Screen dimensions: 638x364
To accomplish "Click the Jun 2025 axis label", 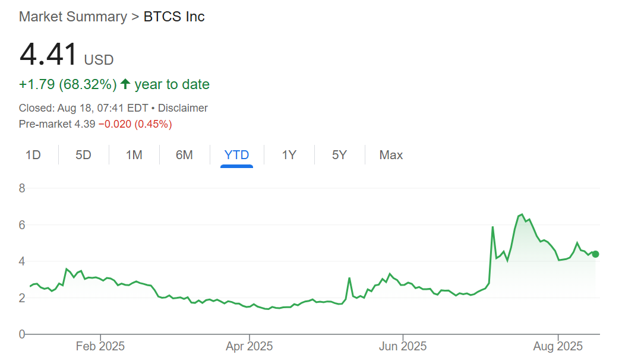I will [402, 346].
